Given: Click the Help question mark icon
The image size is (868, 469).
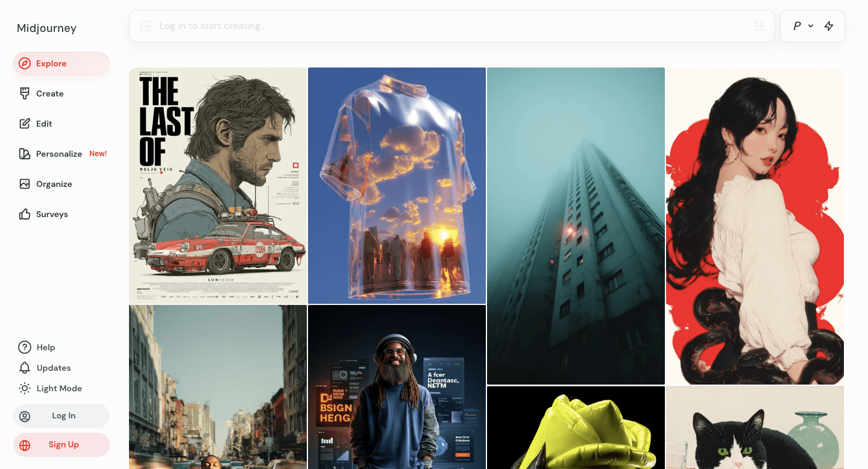Looking at the screenshot, I should (25, 347).
